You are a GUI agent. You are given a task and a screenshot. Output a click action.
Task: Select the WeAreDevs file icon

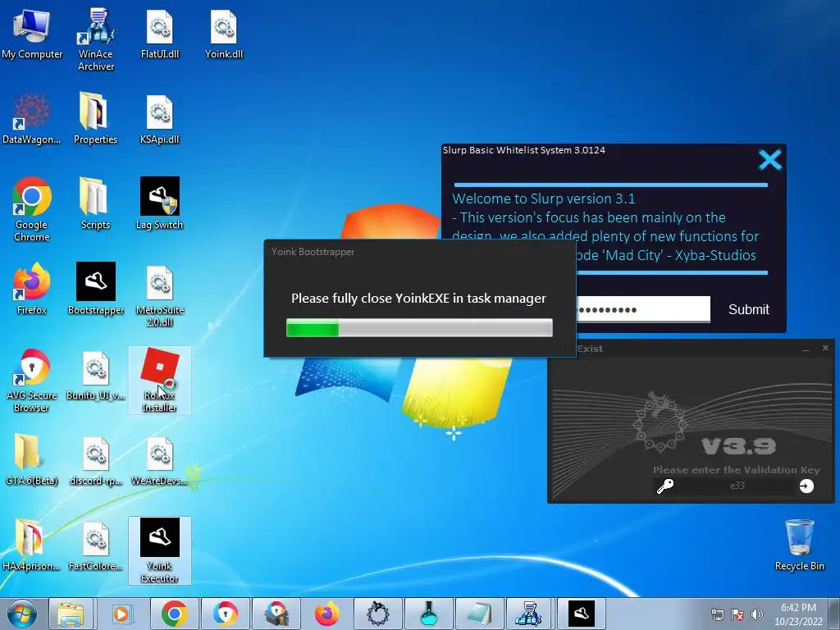(160, 459)
